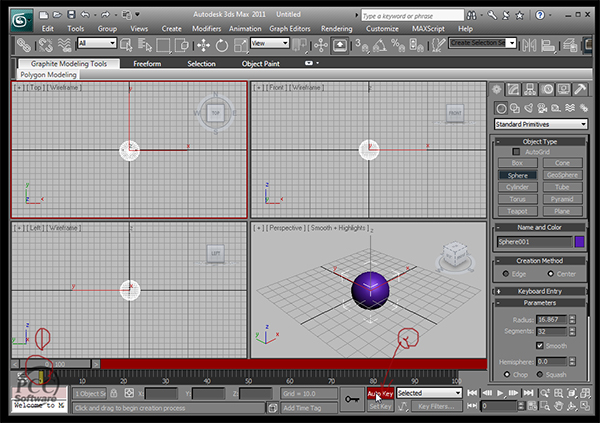
Task: Open the Rendering menu
Action: click(337, 29)
